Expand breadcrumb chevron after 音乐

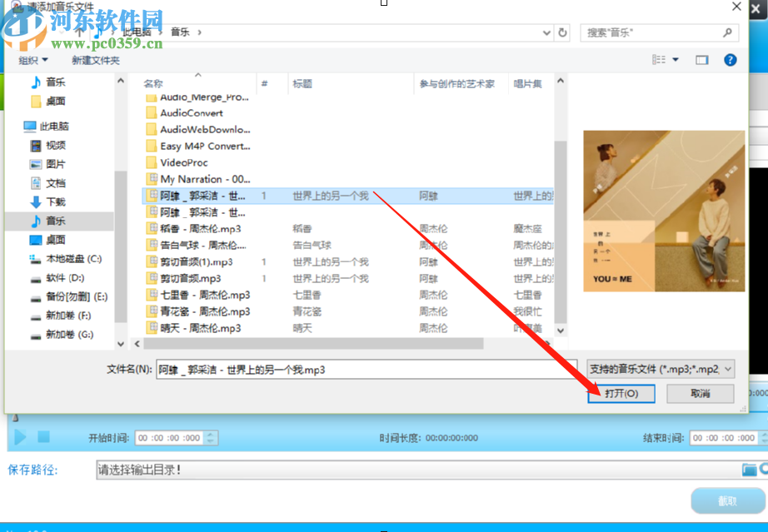point(199,32)
